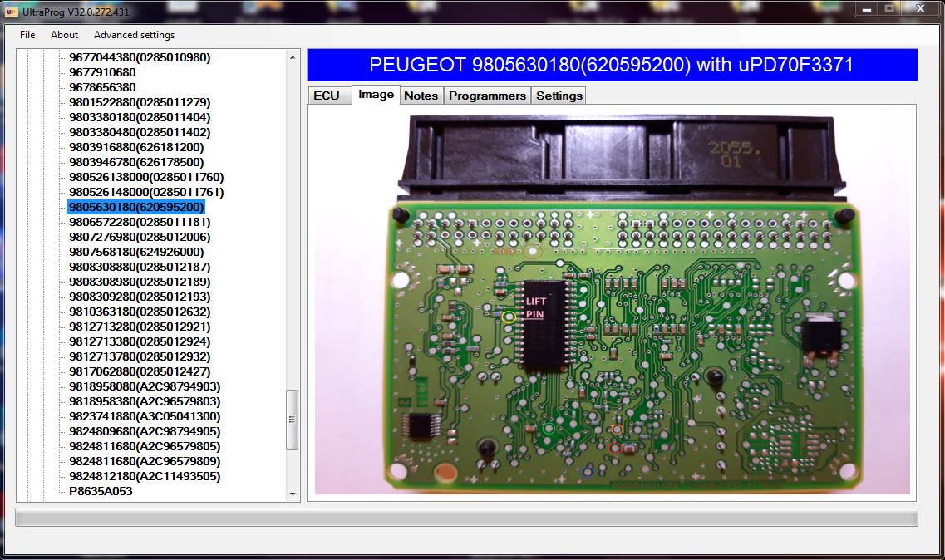Select tree item 9677910680
The image size is (945, 560).
[x=102, y=72]
